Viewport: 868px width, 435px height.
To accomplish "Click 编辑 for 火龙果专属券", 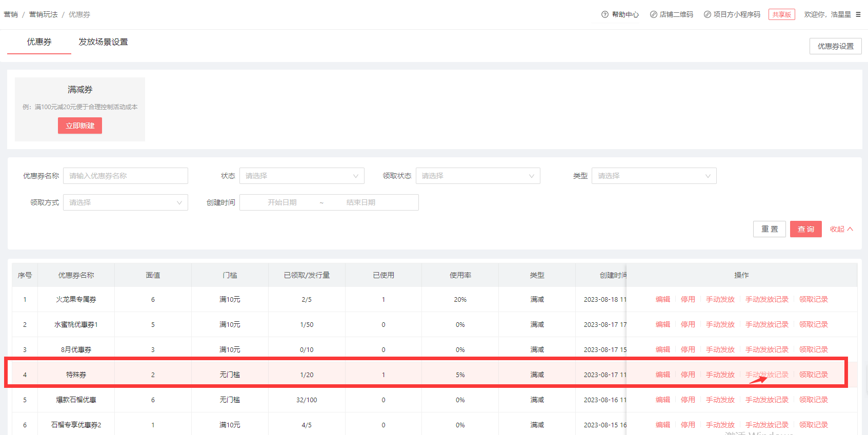I will 662,299.
